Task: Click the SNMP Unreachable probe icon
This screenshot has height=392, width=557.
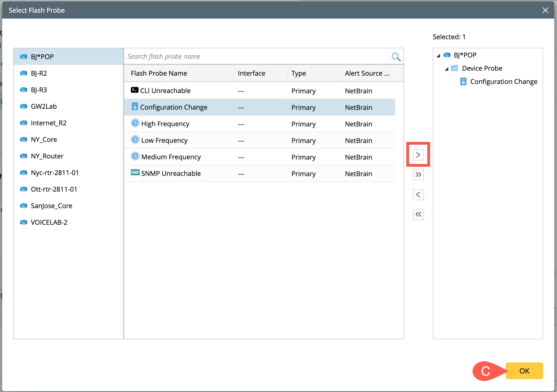Action: 135,173
